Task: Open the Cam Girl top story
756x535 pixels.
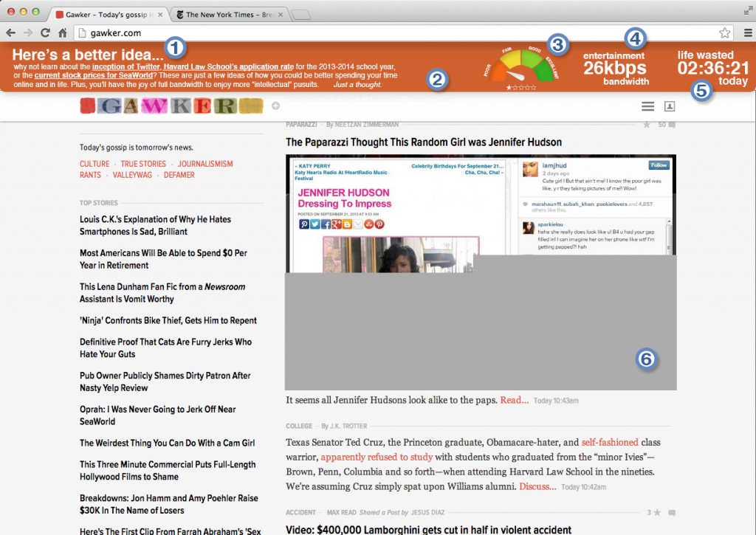Action: pyautogui.click(x=168, y=443)
